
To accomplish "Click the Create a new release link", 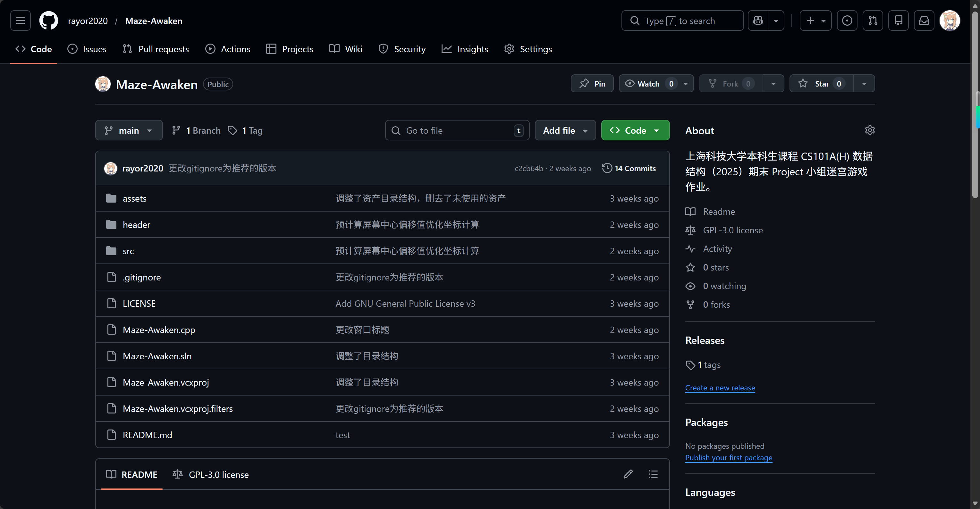I will coord(720,387).
